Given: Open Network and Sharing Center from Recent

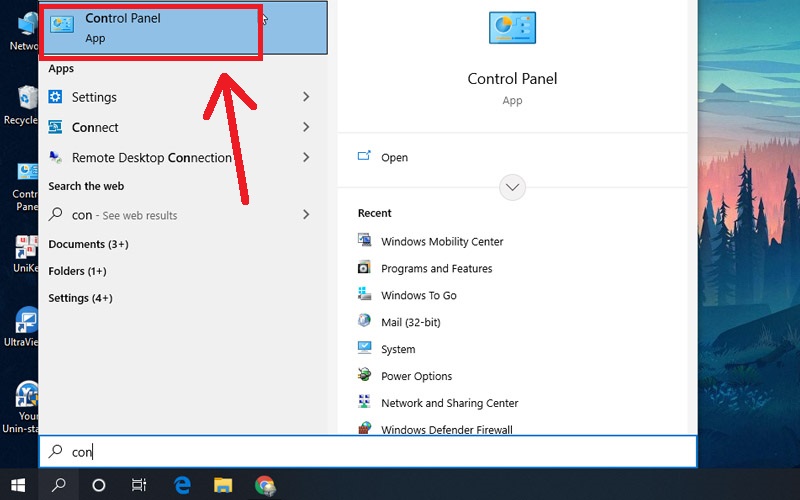Looking at the screenshot, I should (449, 403).
